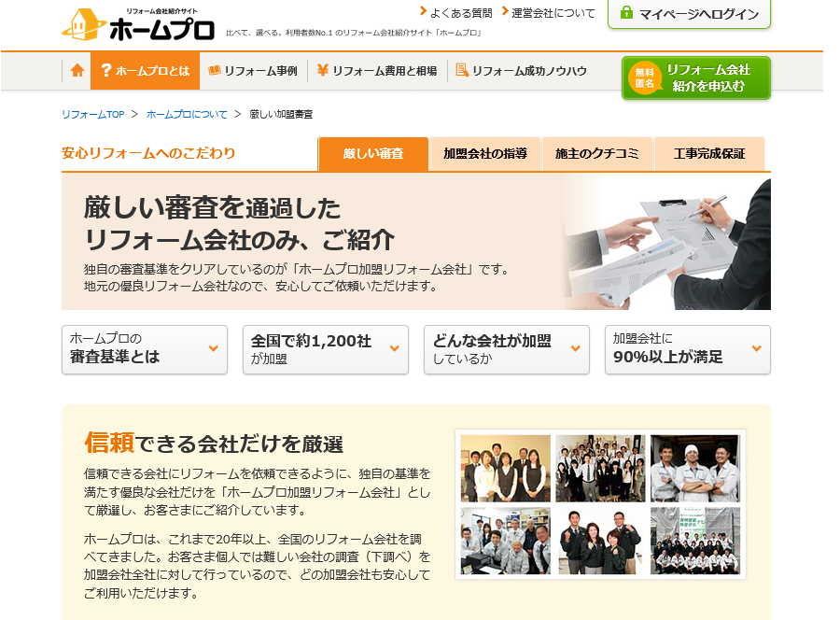Image resolution: width=840 pixels, height=620 pixels.
Task: Expand the 全国で約1,200社が加盟 chevron
Action: tap(394, 348)
